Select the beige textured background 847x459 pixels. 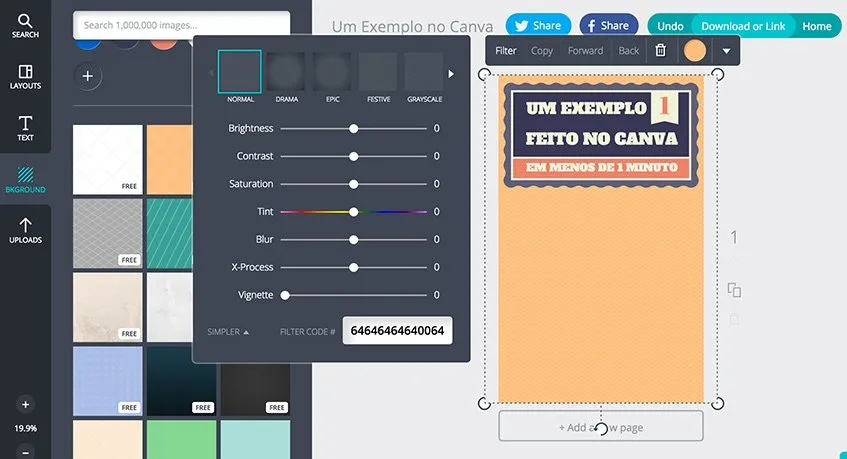pyautogui.click(x=107, y=307)
